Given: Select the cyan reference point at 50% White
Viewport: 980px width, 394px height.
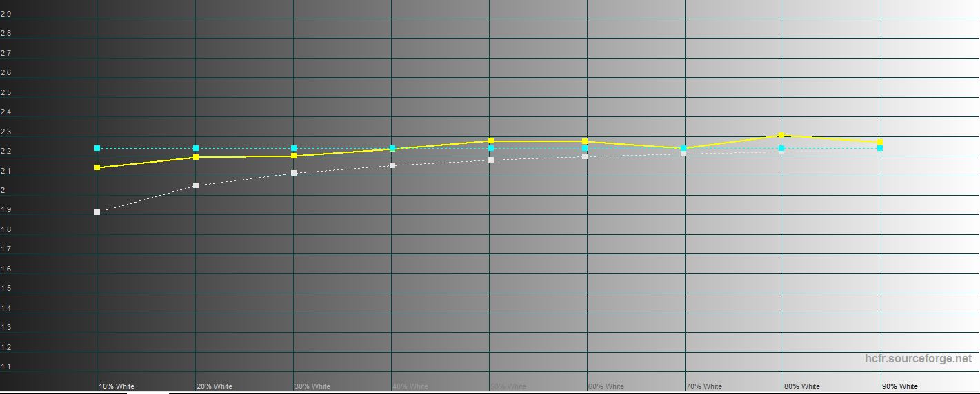Looking at the screenshot, I should [x=491, y=148].
